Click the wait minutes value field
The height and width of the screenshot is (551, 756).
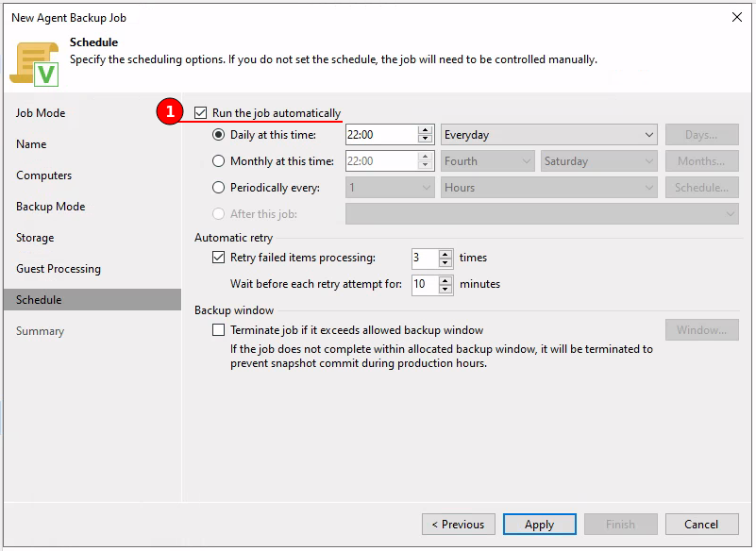426,284
